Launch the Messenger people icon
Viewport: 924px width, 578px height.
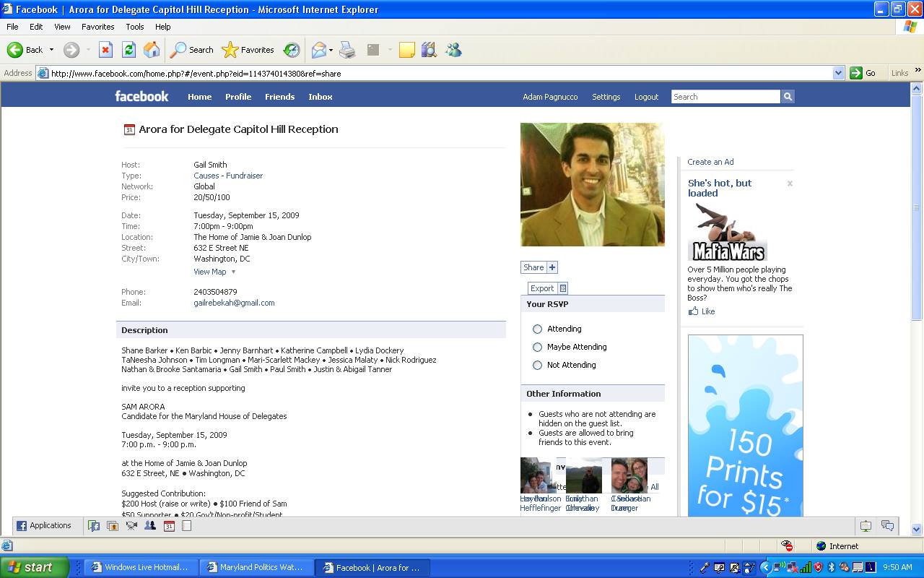click(x=453, y=50)
